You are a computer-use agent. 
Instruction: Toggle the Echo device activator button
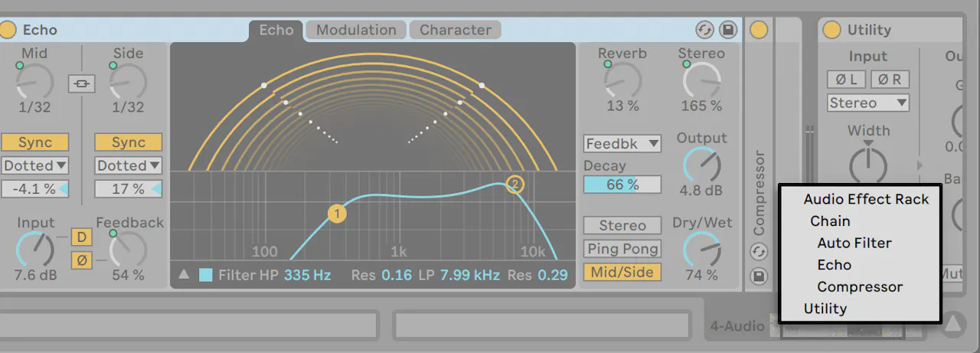click(8, 31)
